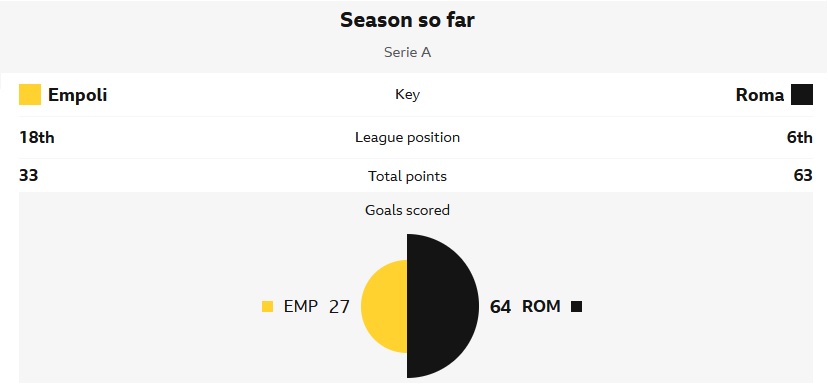The height and width of the screenshot is (386, 828).
Task: Click the League position label
Action: tap(407, 137)
